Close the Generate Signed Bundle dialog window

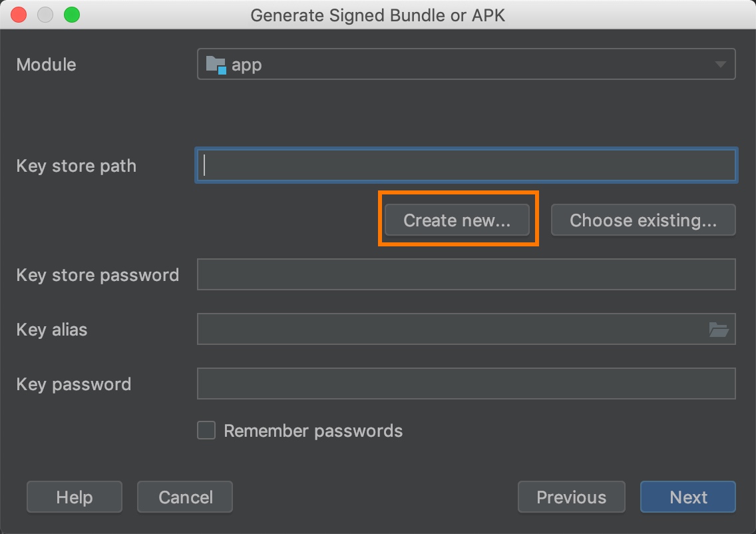(19, 15)
